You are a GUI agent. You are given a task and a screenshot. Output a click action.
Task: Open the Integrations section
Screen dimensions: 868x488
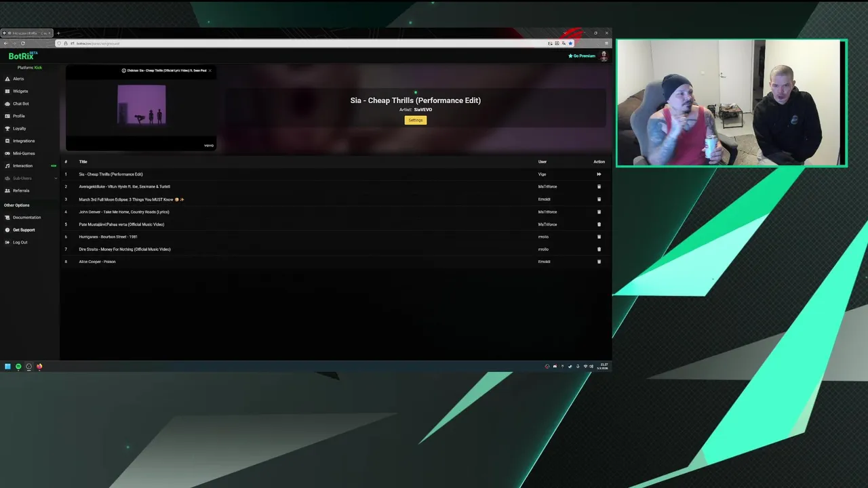[24, 141]
